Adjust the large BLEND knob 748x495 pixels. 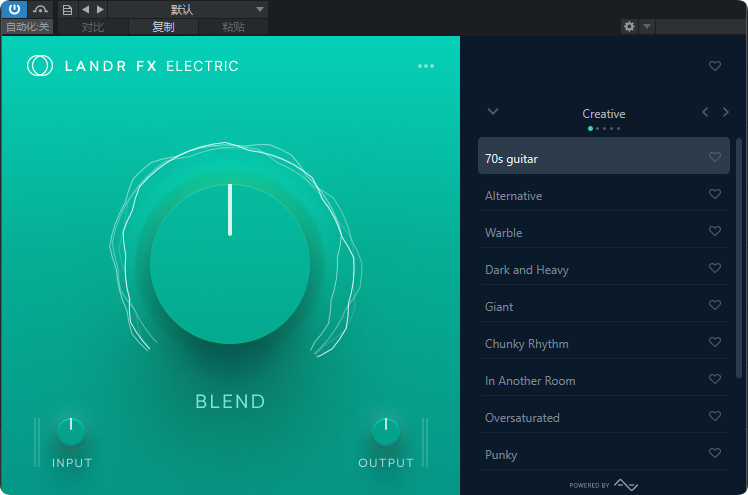click(230, 264)
